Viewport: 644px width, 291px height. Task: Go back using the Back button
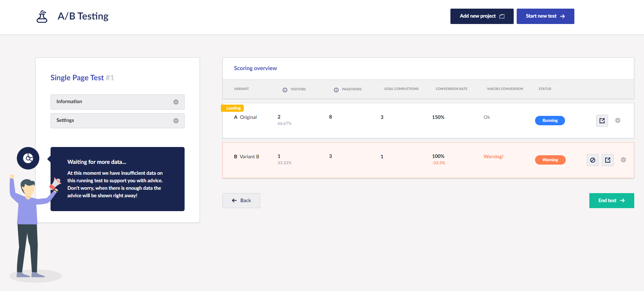pos(241,201)
